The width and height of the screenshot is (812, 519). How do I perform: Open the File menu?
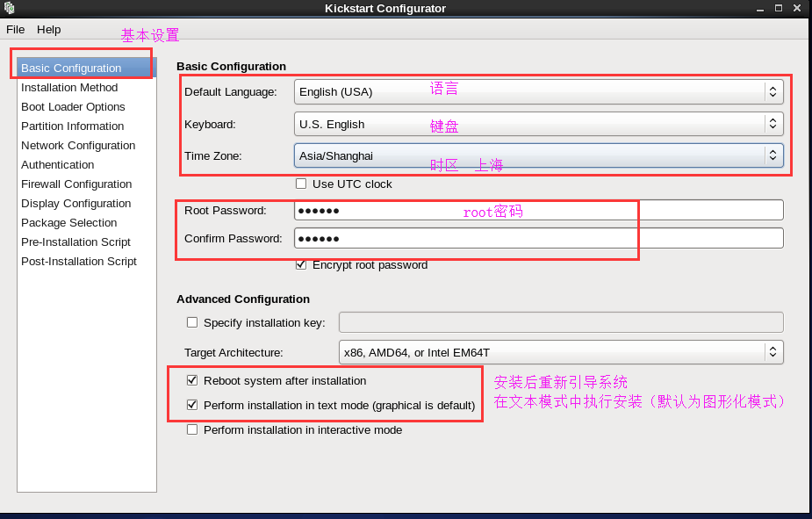16,30
